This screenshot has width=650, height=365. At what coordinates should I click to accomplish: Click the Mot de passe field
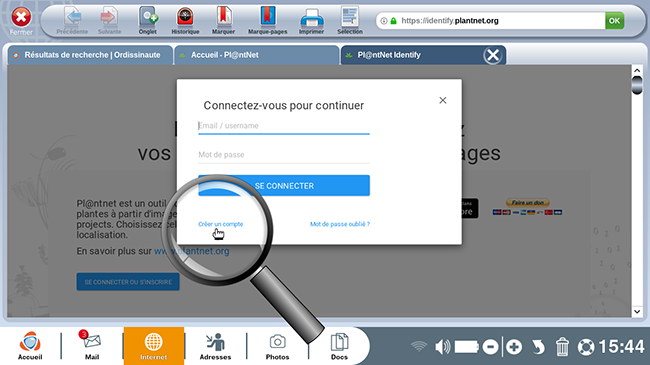[x=284, y=155]
